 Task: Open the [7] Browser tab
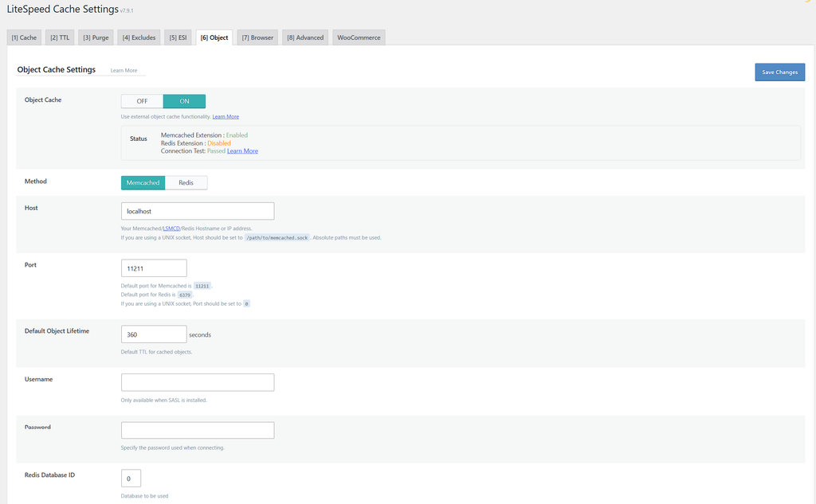click(257, 37)
